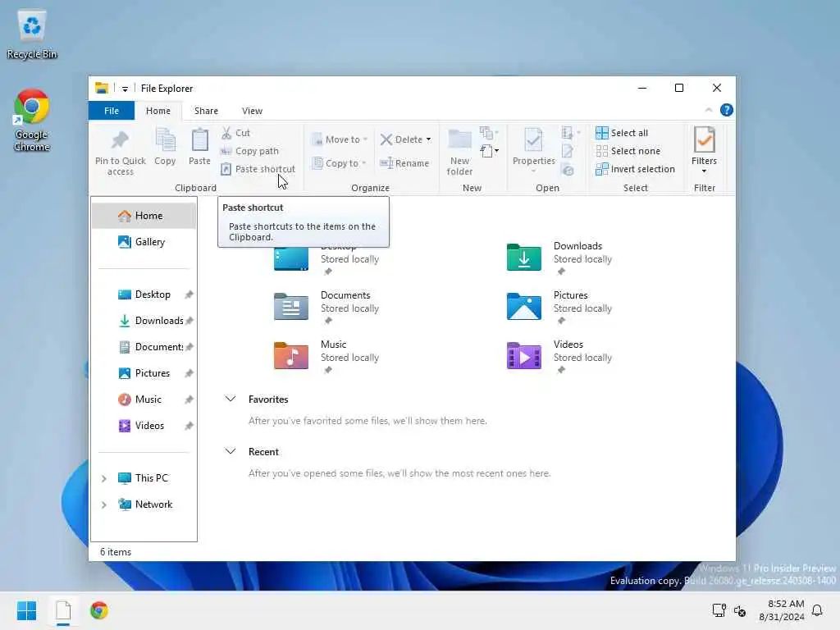Click Copy path in Clipboard group
This screenshot has width=840, height=630.
click(249, 151)
